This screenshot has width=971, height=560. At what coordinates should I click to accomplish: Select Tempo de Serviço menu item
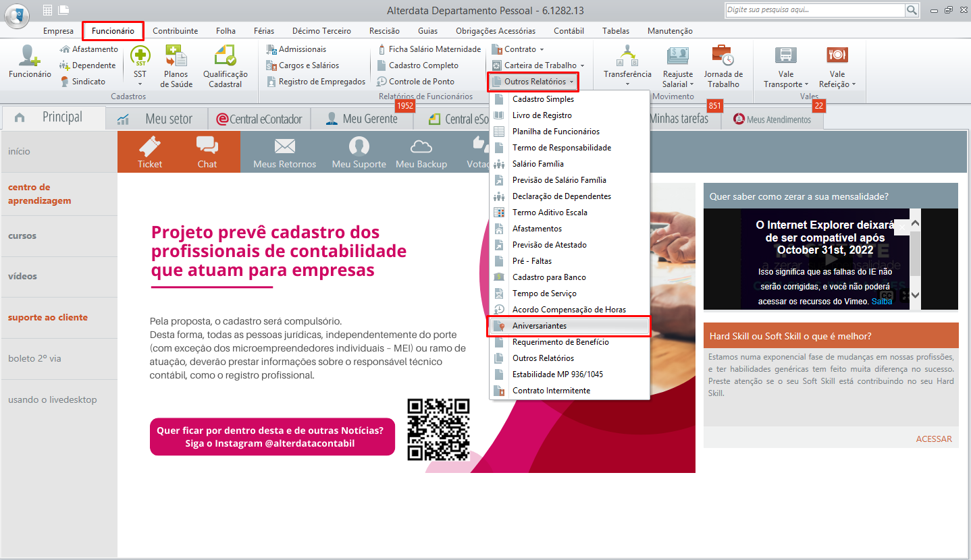(x=569, y=293)
